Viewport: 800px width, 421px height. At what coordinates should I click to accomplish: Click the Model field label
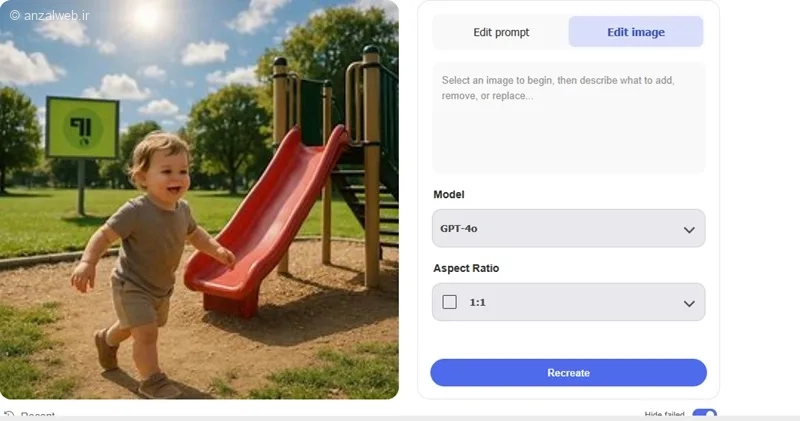pyautogui.click(x=448, y=194)
